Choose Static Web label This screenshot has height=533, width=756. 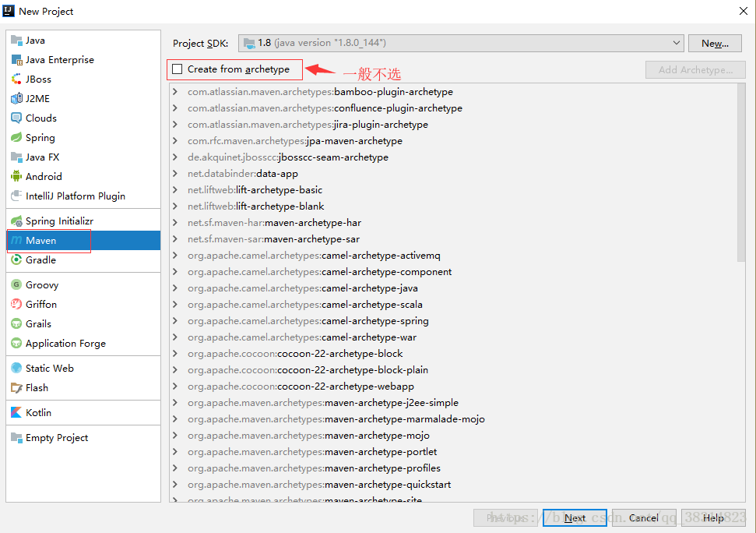50,368
